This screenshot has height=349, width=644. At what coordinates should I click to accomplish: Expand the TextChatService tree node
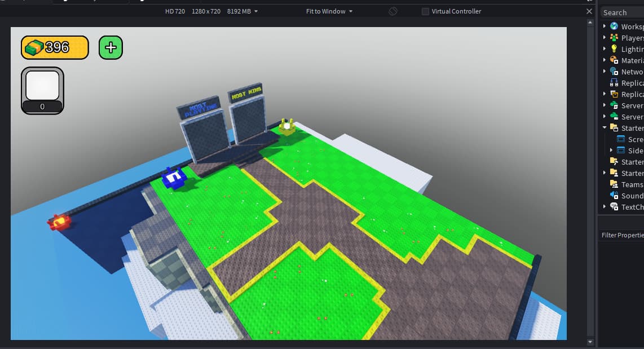[604, 207]
